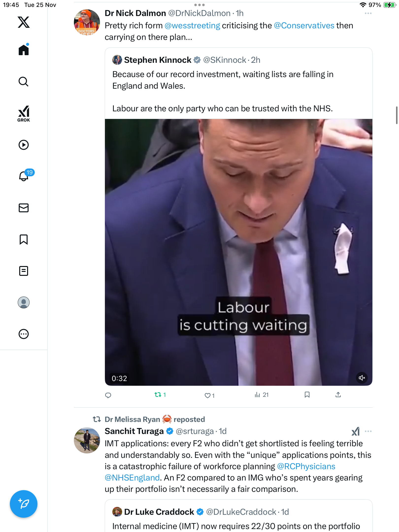
Task: Open notifications bell with 19 badge
Action: [24, 176]
